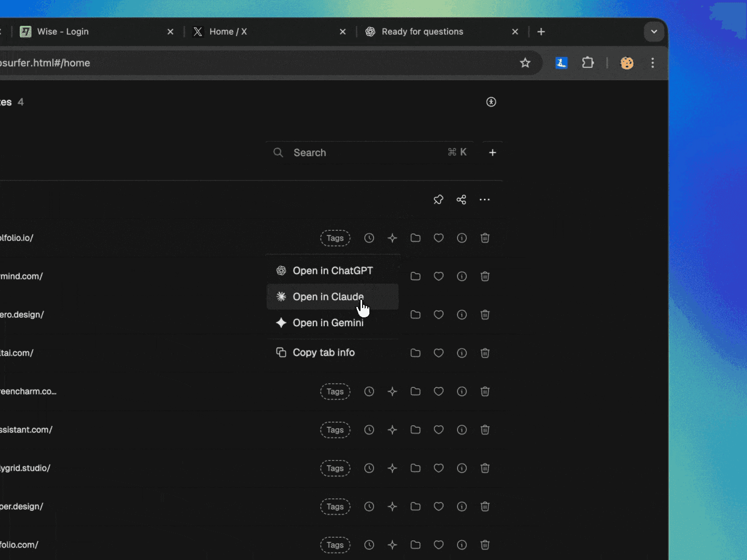The image size is (747, 560).
Task: Show info for ero.design
Action: [x=462, y=315]
